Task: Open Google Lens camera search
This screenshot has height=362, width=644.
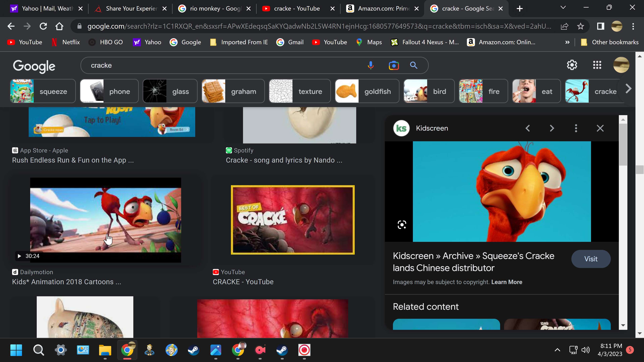Action: pos(394,66)
